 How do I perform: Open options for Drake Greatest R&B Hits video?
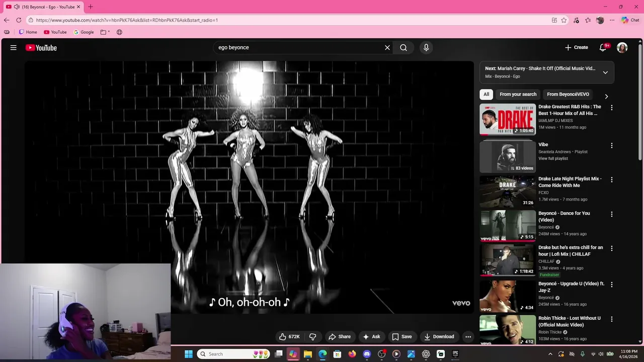[612, 108]
